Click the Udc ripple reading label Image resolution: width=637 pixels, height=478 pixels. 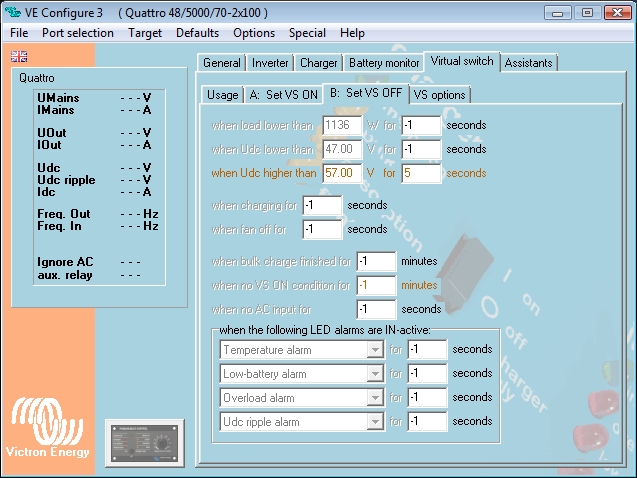pyautogui.click(x=66, y=180)
